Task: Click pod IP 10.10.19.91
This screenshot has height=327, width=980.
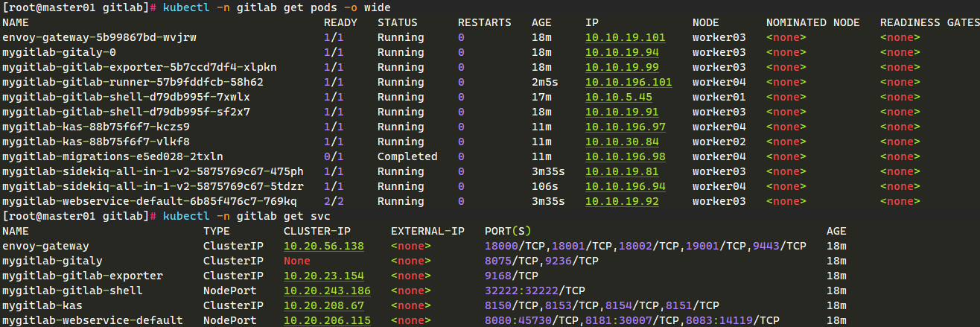Action: click(623, 112)
